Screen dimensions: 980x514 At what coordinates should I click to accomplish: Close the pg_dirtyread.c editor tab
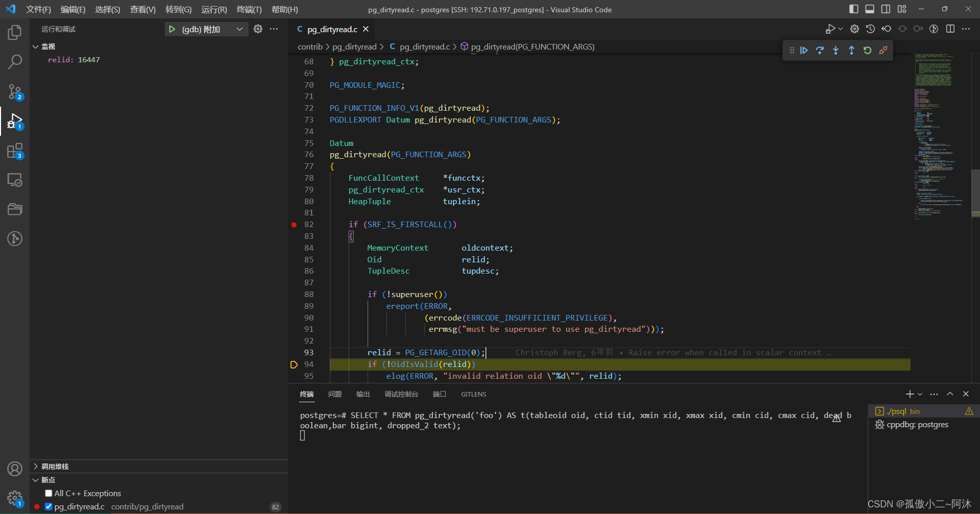coord(365,29)
